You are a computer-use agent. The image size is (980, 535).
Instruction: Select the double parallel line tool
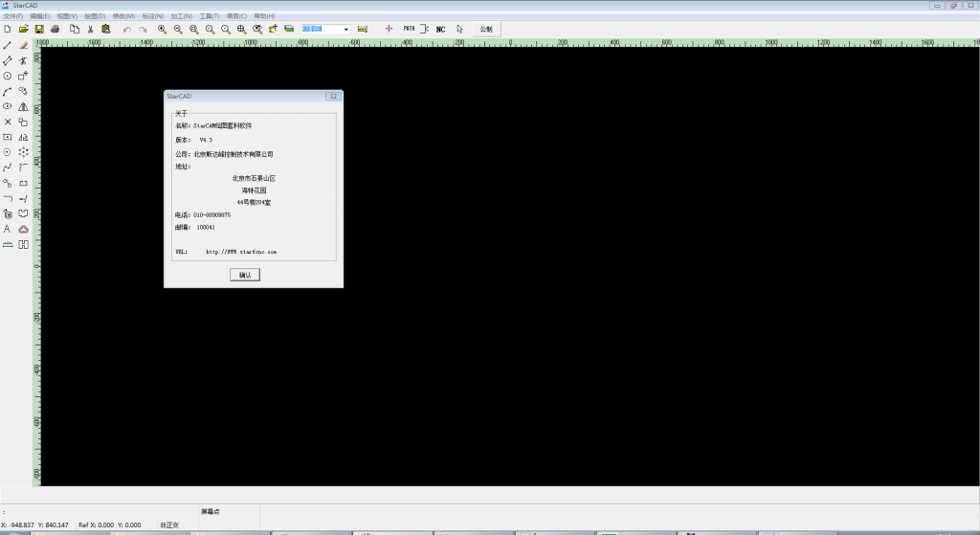tap(8, 60)
